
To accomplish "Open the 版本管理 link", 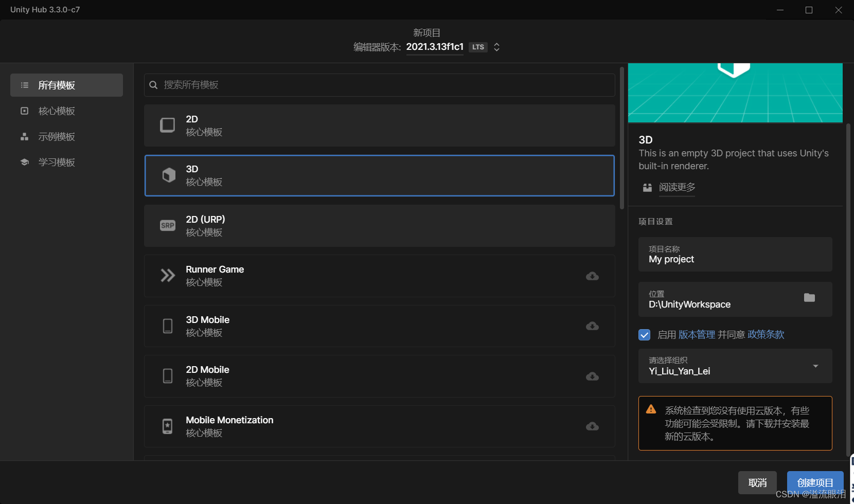I will pos(697,335).
